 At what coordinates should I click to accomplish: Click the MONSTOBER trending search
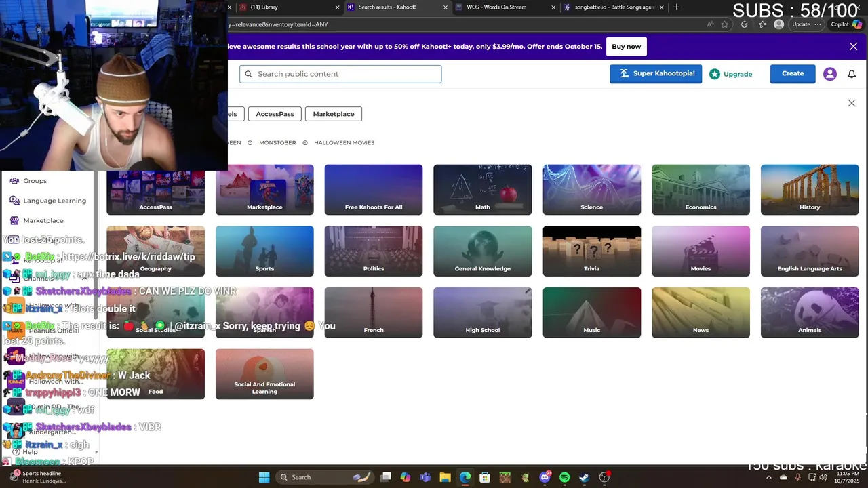click(x=277, y=143)
